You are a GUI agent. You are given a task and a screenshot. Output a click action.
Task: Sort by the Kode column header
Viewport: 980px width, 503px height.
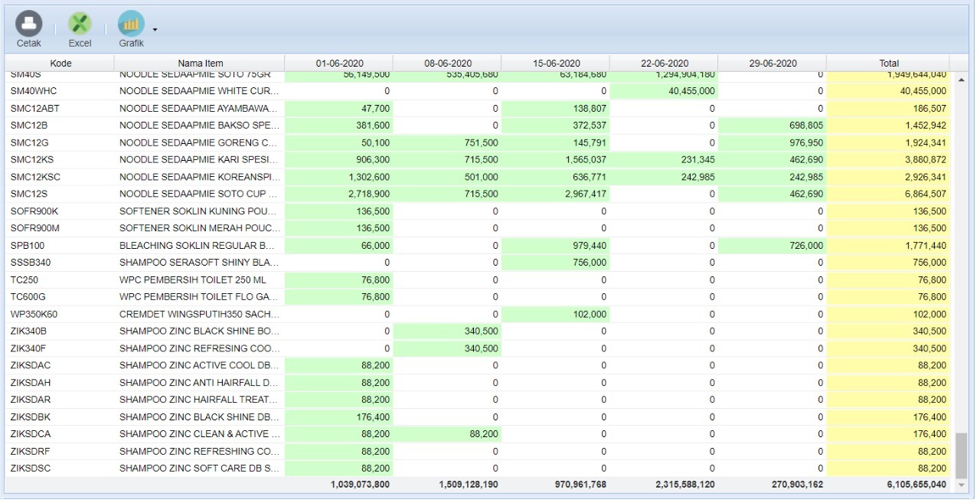point(60,64)
